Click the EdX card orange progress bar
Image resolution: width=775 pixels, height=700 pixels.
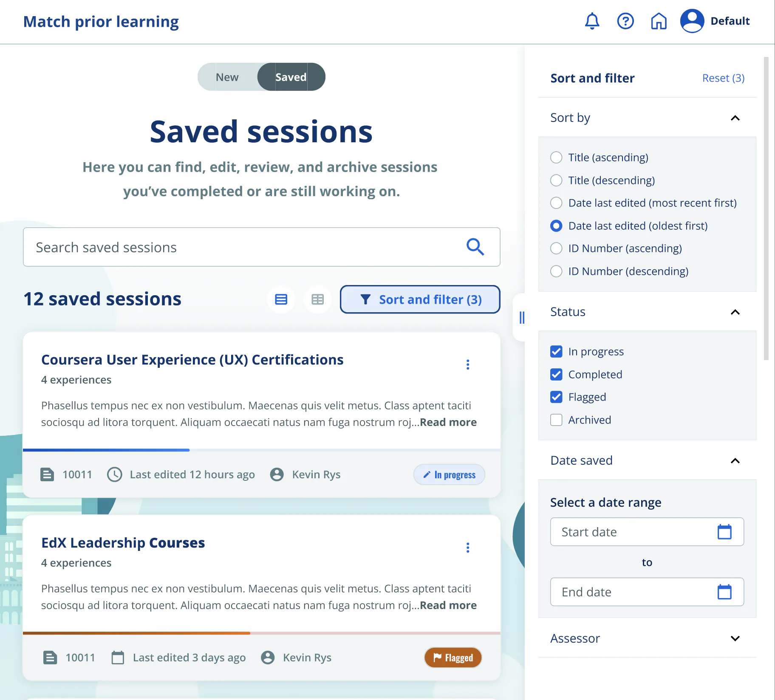136,633
